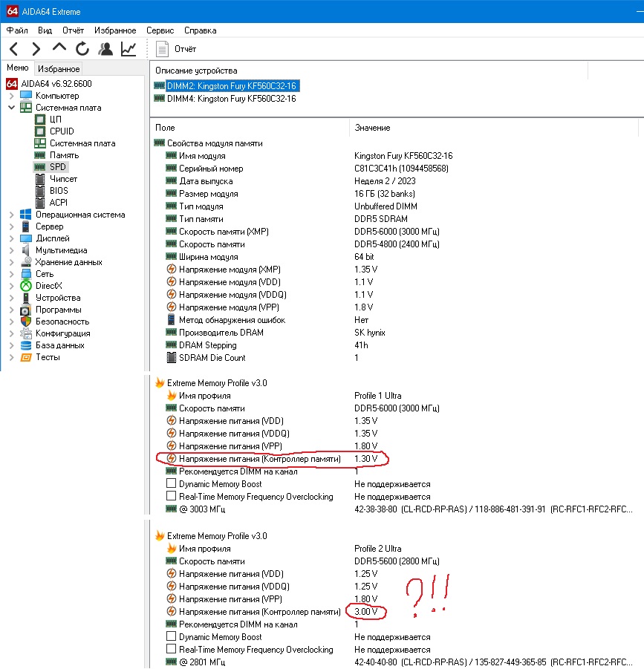Click the AIDA64 v6.92.6600 root icon

pos(12,84)
